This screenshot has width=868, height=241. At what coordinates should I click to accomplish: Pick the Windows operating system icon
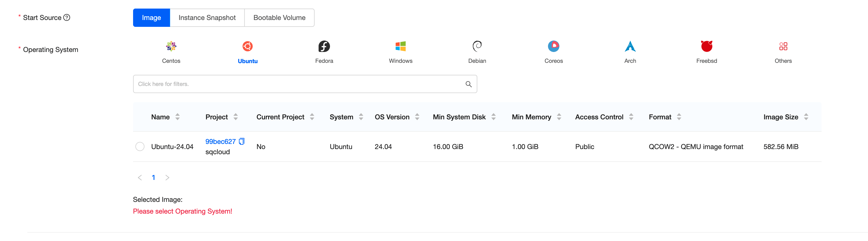(x=400, y=46)
